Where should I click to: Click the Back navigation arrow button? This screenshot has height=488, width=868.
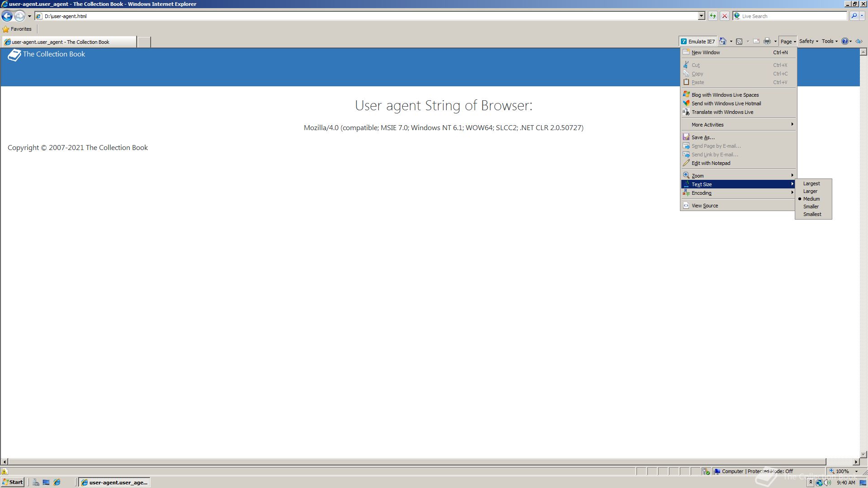(x=7, y=16)
